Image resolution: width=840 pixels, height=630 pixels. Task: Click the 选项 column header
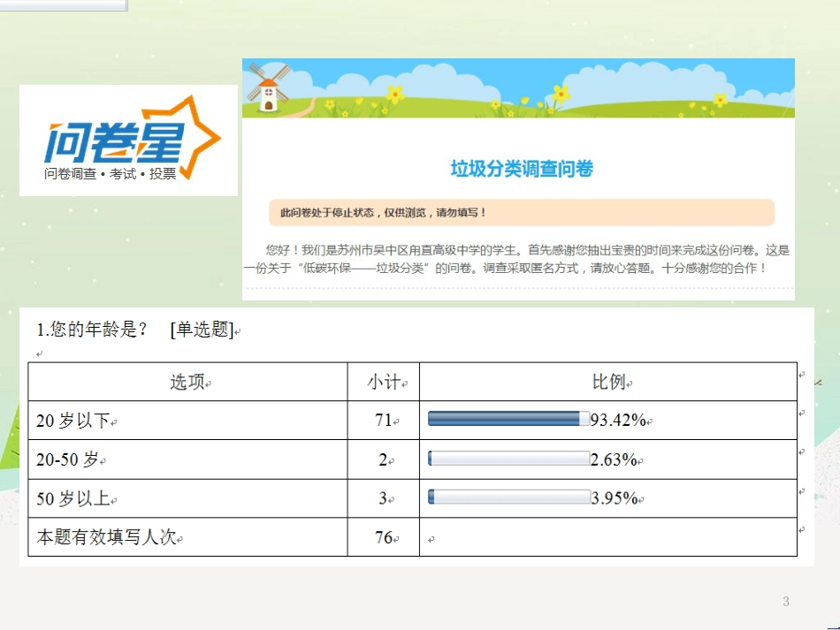tap(187, 382)
